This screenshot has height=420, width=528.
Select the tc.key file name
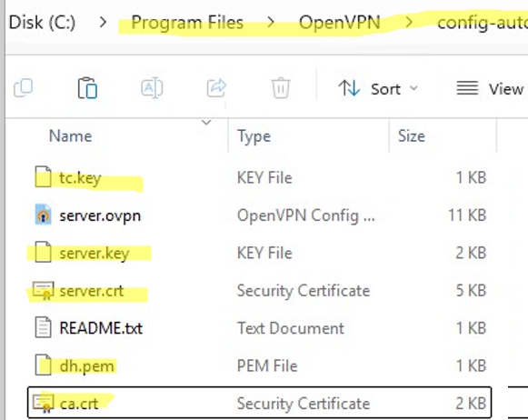(80, 178)
